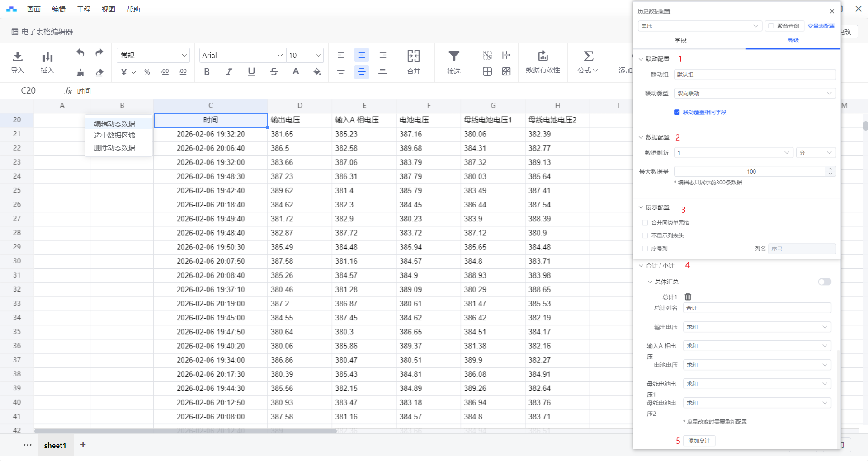This screenshot has width=868, height=461.
Task: Open the 联动类型 dropdown
Action: [x=755, y=94]
